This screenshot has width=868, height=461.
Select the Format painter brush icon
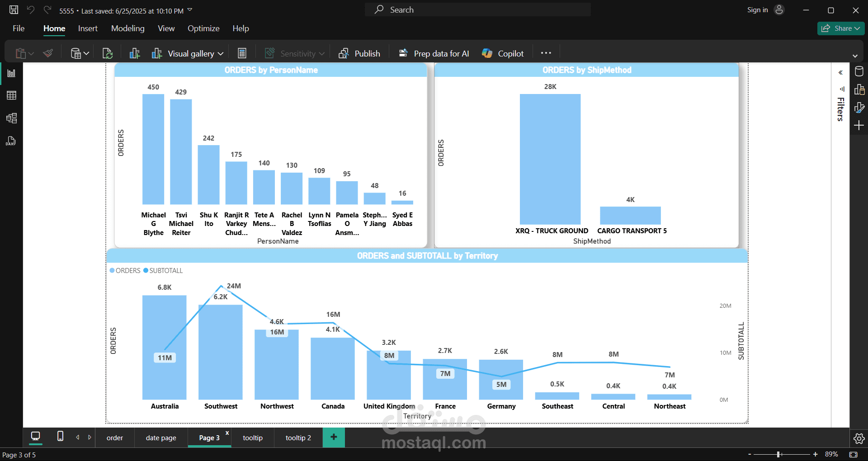(x=48, y=53)
